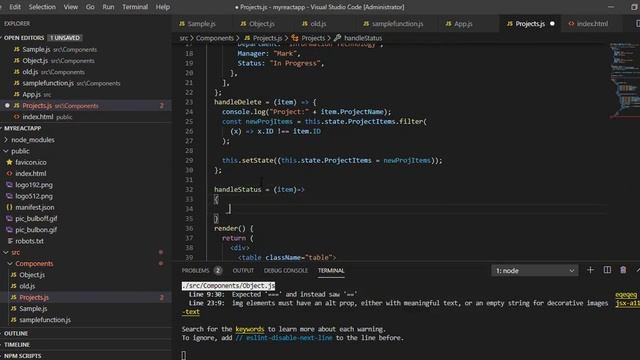The image size is (640, 360).
Task: Open Sample.js in Components folder
Action: point(86,309)
